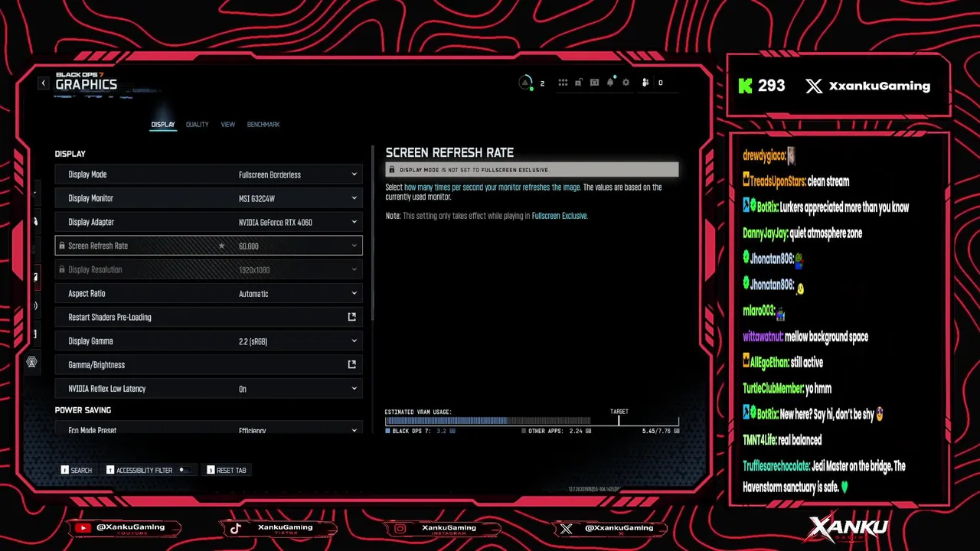Open the nine-dot grid menu icon
Image resolution: width=980 pixels, height=551 pixels.
point(563,83)
